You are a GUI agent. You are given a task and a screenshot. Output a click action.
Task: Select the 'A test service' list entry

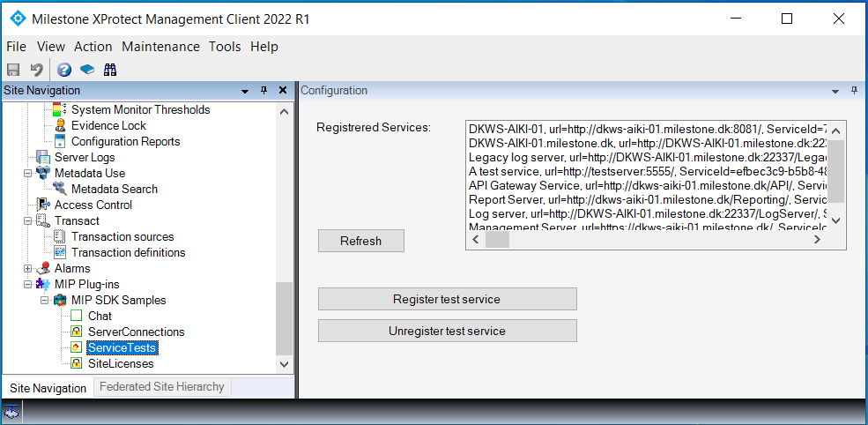(649, 171)
